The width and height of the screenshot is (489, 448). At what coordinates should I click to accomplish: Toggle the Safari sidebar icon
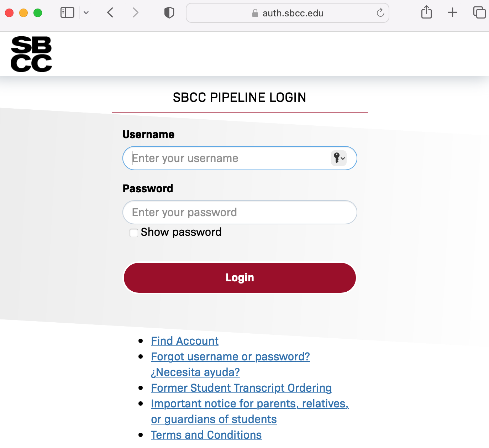pos(67,12)
